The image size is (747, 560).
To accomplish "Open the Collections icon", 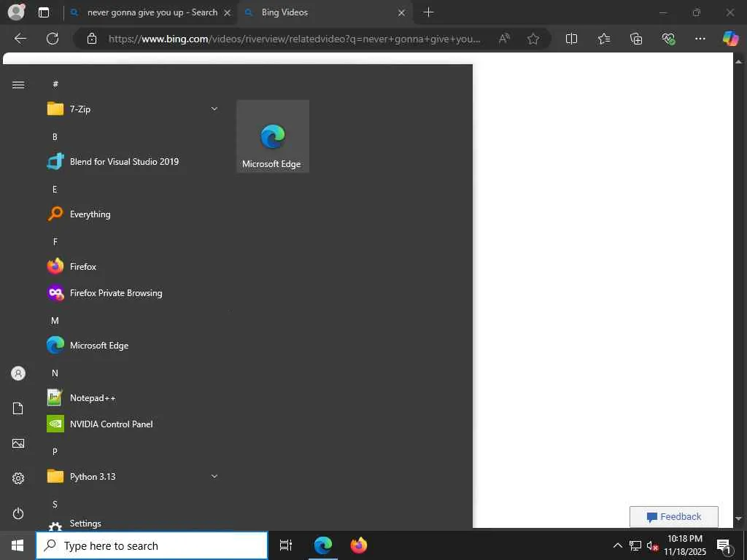I will coord(636,39).
